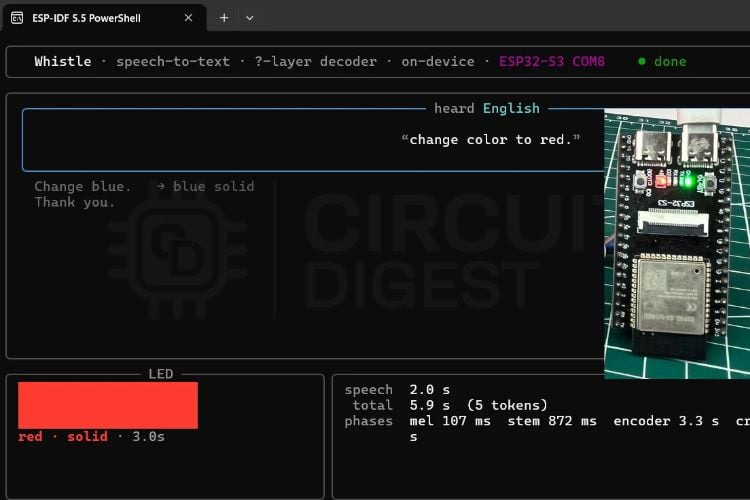Click the ESP32-S3 board photo
Image resolution: width=750 pixels, height=500 pixels.
[677, 244]
